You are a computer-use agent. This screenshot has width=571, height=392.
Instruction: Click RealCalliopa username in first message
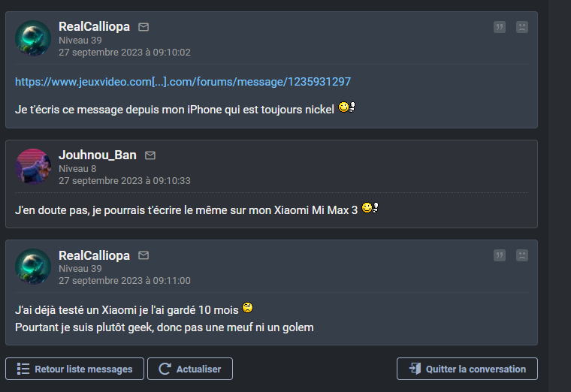[94, 27]
